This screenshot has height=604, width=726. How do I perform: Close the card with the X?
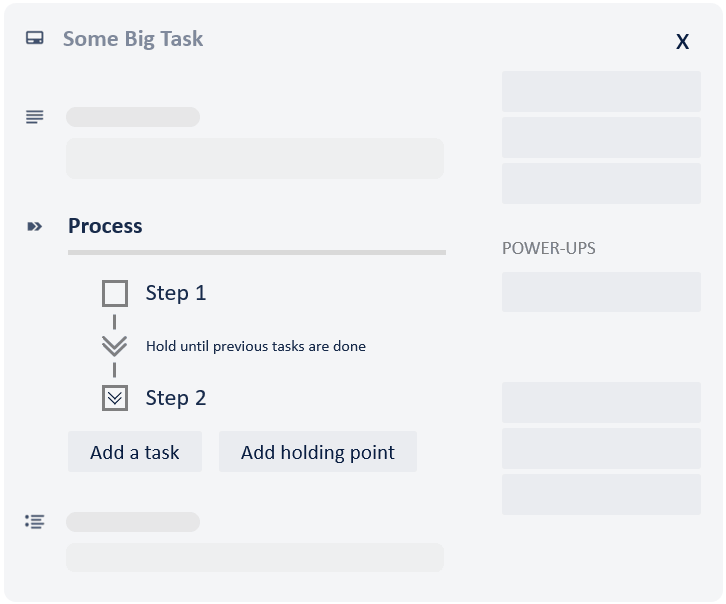(x=682, y=41)
